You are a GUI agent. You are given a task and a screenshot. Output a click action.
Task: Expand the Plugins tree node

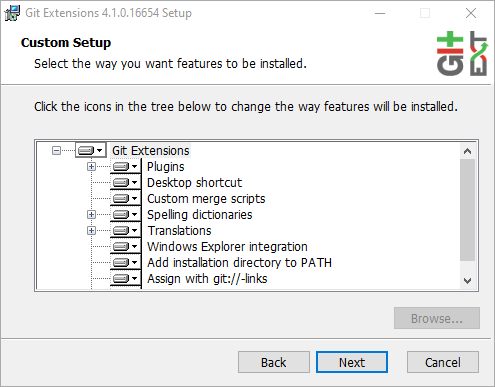(x=91, y=166)
